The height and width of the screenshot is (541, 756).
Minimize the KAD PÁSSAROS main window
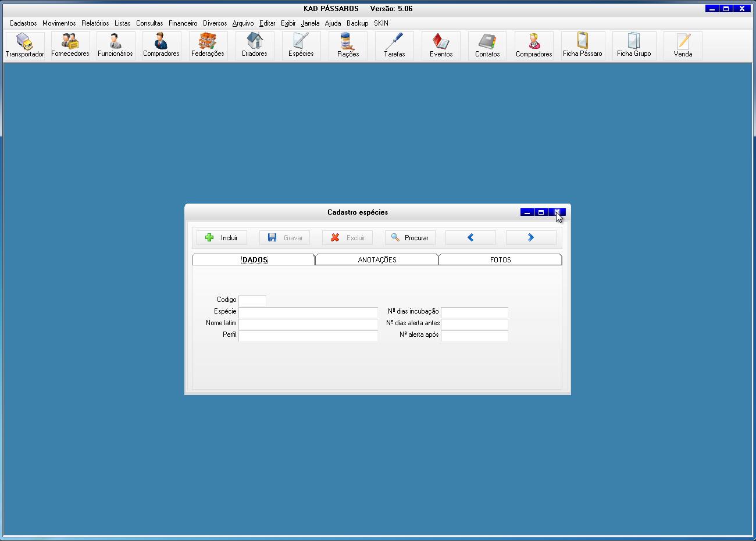[712, 9]
